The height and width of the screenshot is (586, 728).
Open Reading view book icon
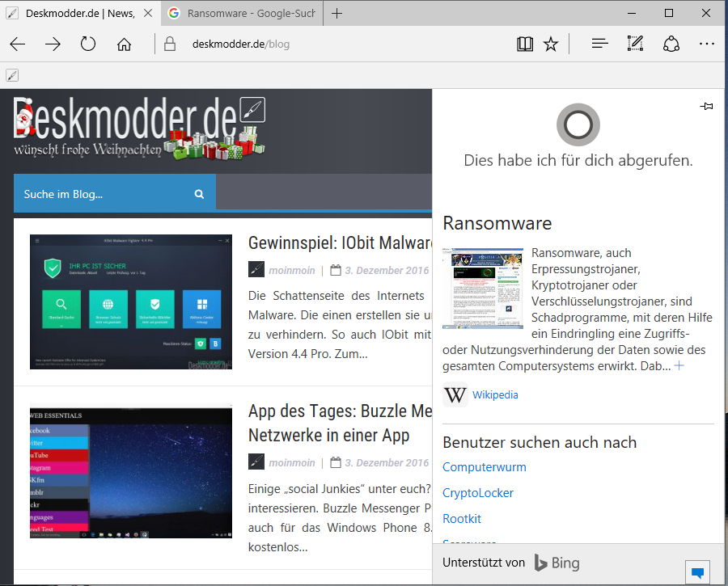[x=525, y=44]
